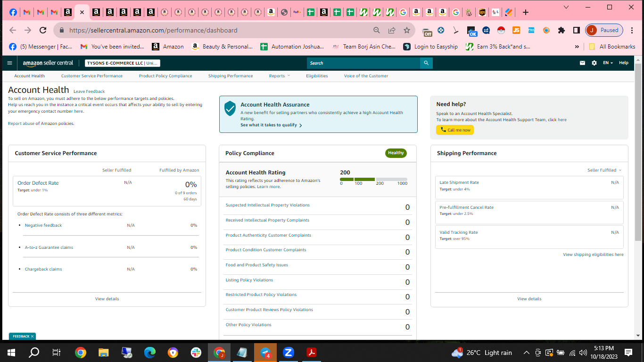The image size is (644, 362).
Task: Open Chrome's three-dot menu
Action: pyautogui.click(x=633, y=30)
